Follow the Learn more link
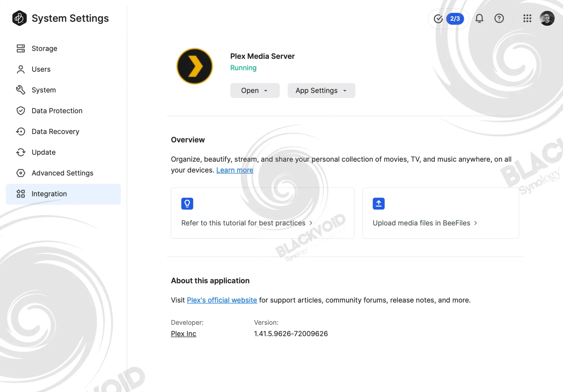This screenshot has height=392, width=563. point(234,170)
